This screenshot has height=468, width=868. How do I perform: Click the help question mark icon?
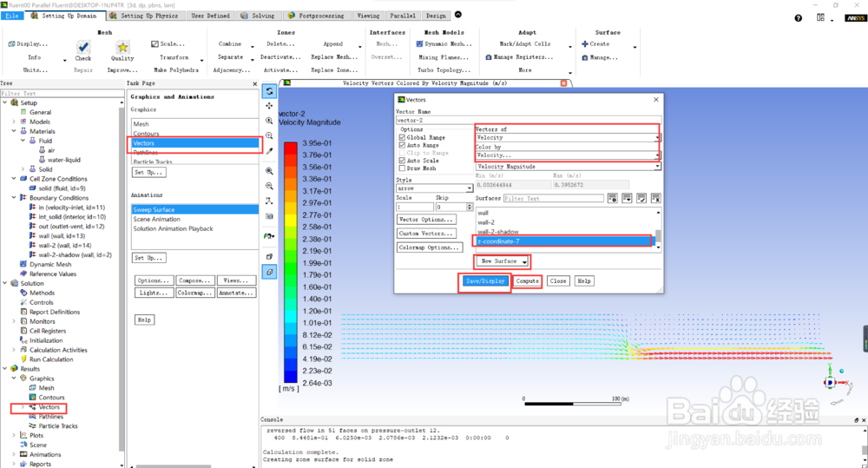[799, 17]
